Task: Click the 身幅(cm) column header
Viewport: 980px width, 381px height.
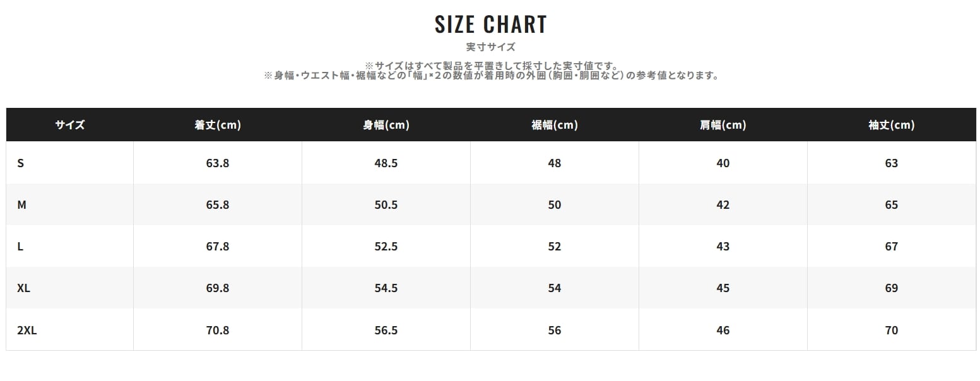Action: tap(386, 125)
